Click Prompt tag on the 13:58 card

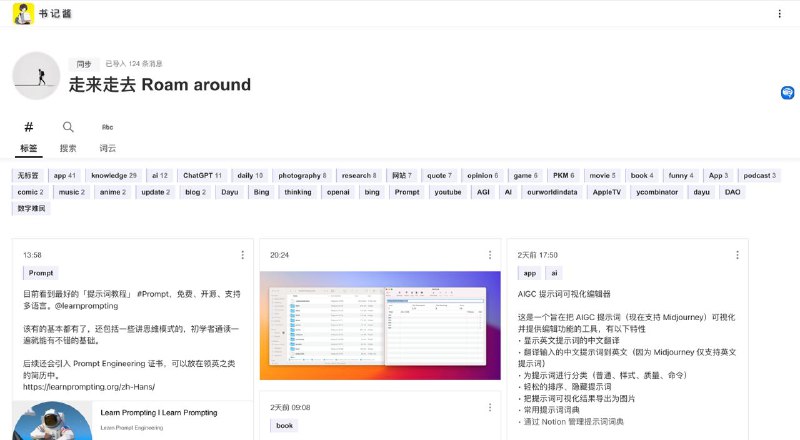tap(41, 273)
